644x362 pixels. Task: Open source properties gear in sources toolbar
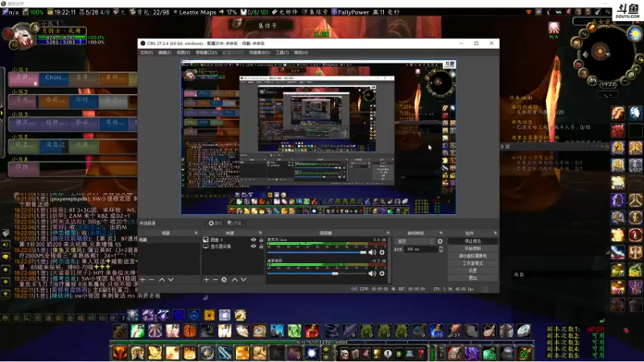point(224,279)
